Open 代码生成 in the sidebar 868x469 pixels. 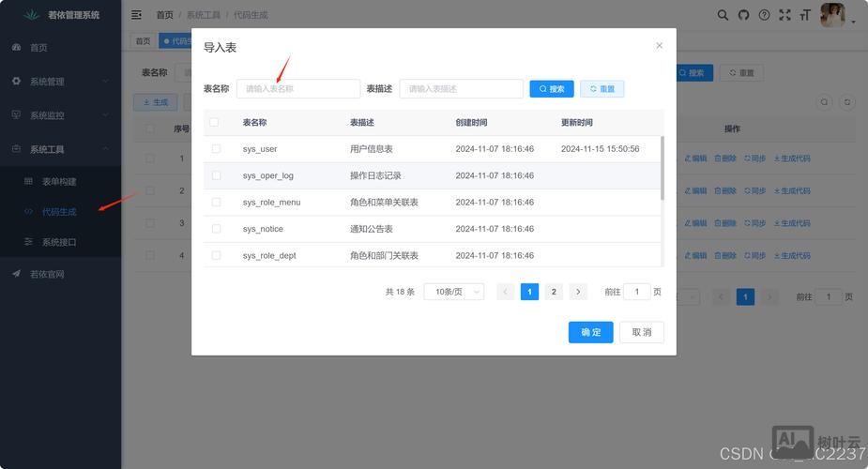[60, 212]
